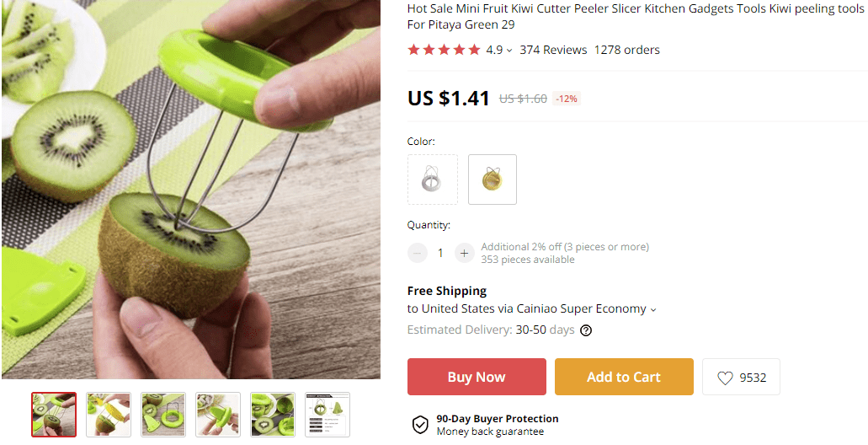View the third product thumbnail
868x445 pixels.
[x=163, y=415]
